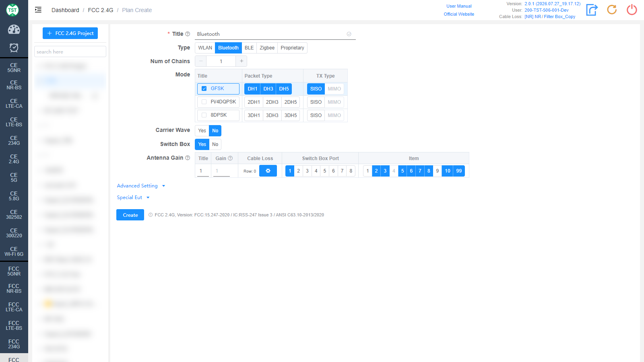Decrease Num of Chains with minus

(201, 61)
